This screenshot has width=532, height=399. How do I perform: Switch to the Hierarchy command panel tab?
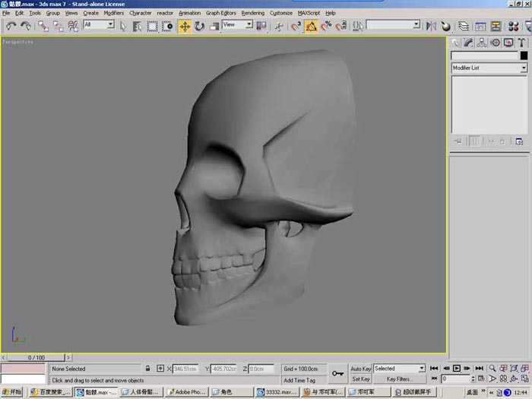pyautogui.click(x=481, y=43)
